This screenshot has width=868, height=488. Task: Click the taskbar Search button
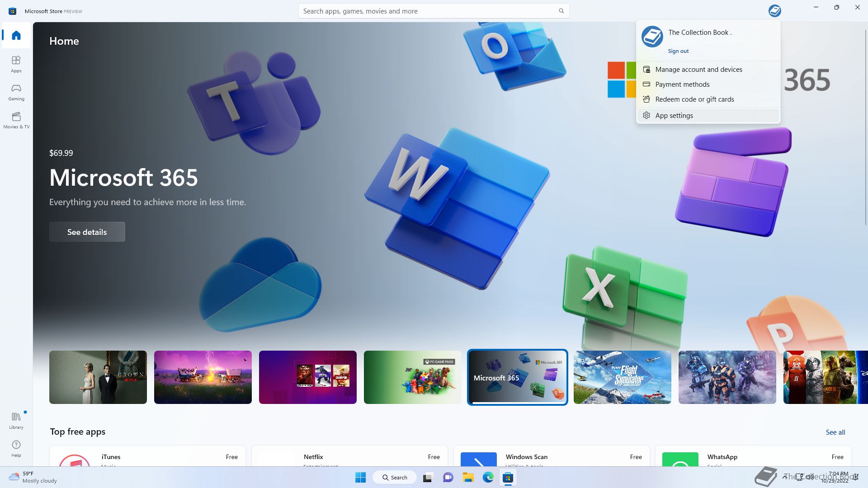(395, 477)
